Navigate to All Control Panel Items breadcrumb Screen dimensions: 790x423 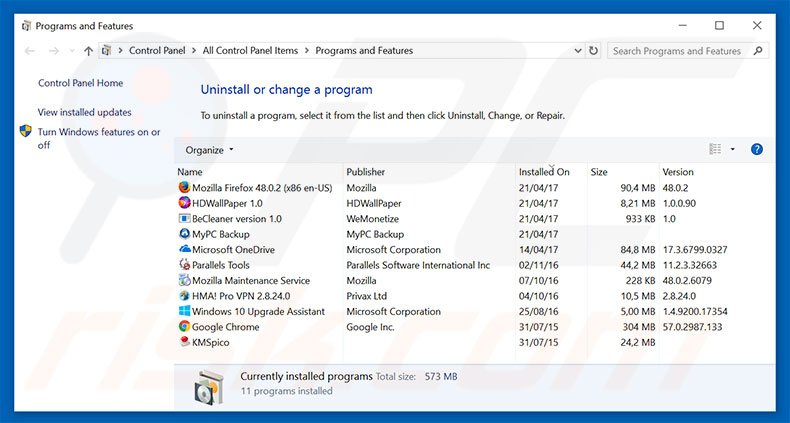tap(250, 51)
